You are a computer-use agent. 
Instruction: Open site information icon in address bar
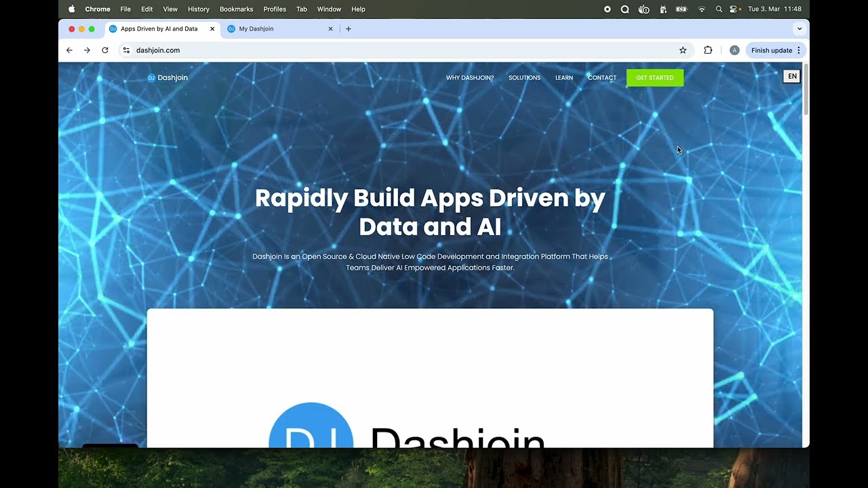point(126,50)
